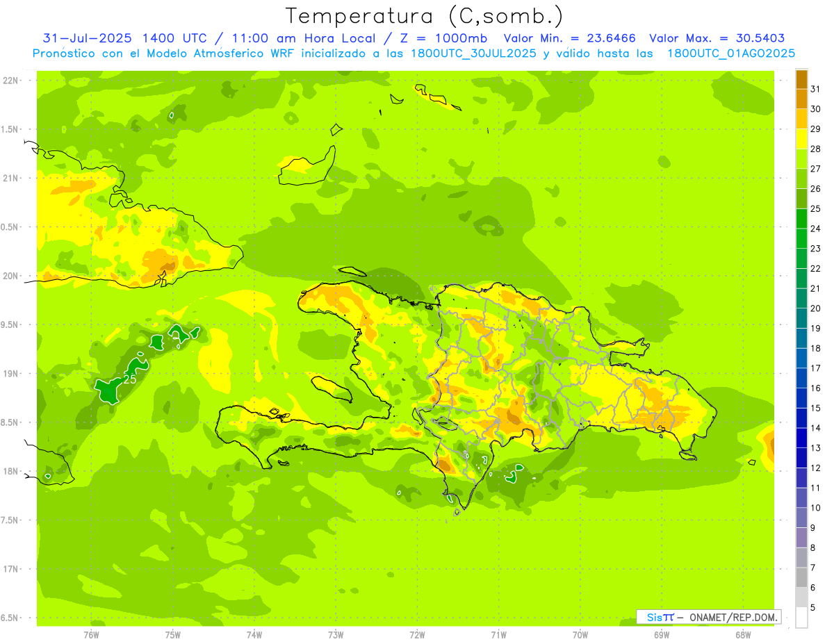Click the "69W" longitude axis label
The height and width of the screenshot is (644, 834).
662,635
